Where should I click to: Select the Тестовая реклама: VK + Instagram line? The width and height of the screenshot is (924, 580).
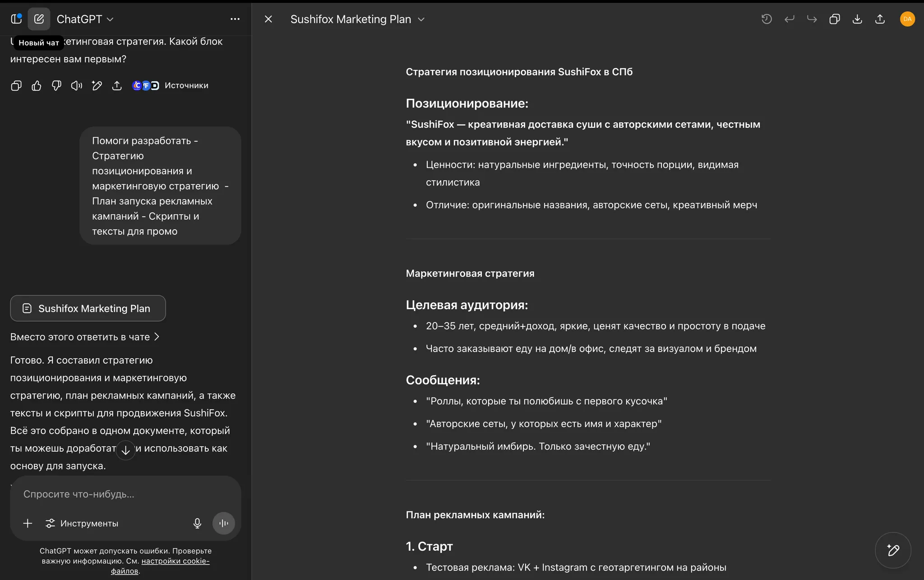coord(576,567)
